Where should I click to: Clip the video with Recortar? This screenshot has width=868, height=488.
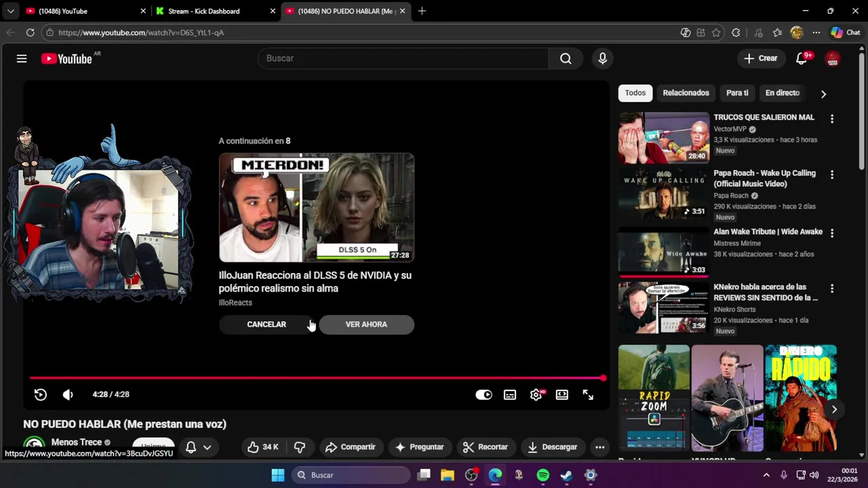(x=485, y=447)
